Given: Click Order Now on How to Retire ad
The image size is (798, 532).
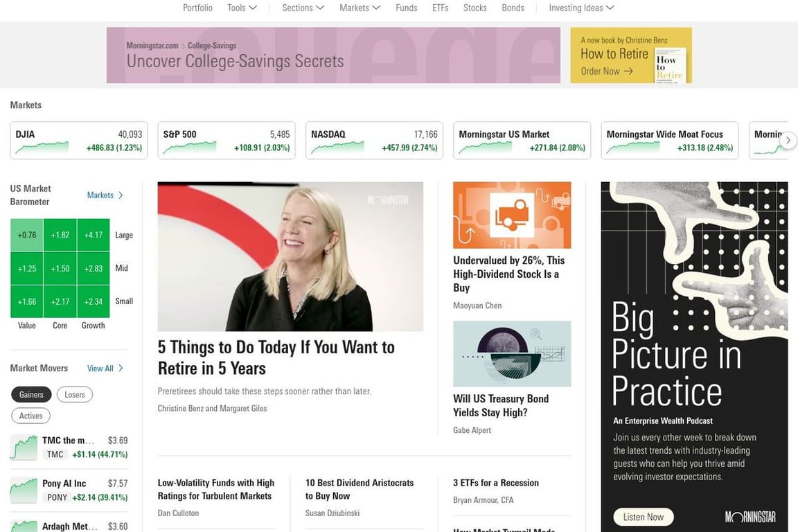Looking at the screenshot, I should (x=607, y=71).
